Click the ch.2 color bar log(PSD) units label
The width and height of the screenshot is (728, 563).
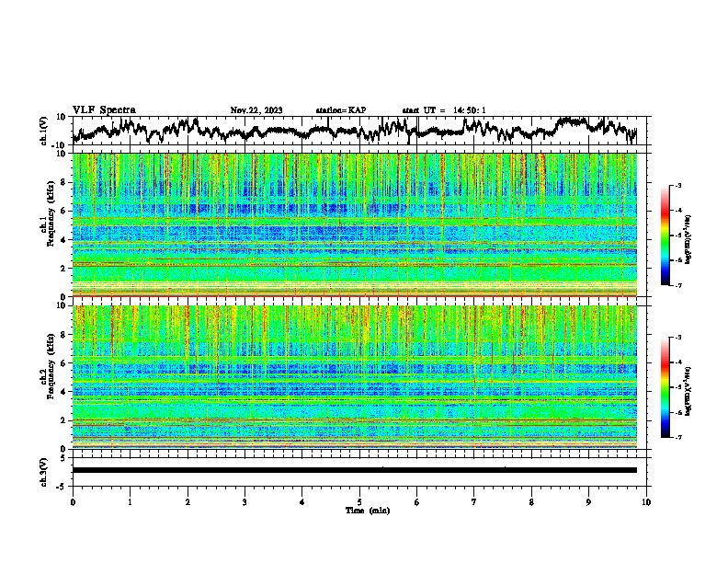[x=688, y=390]
